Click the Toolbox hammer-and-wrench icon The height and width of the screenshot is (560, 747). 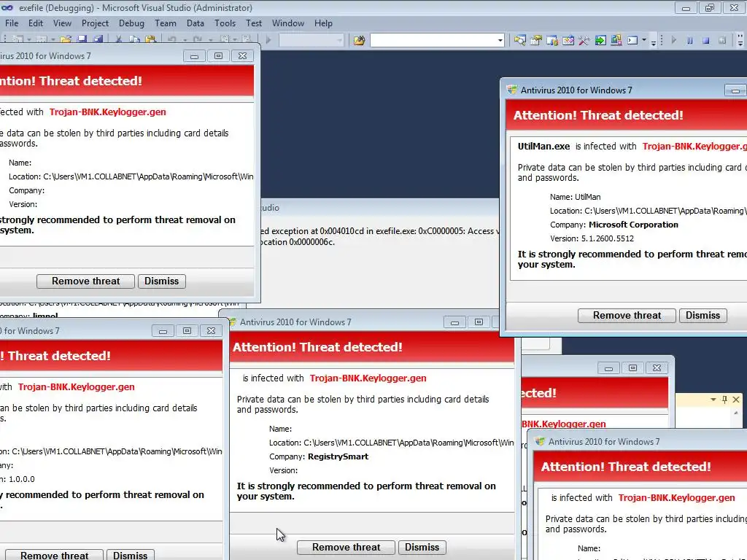click(584, 41)
